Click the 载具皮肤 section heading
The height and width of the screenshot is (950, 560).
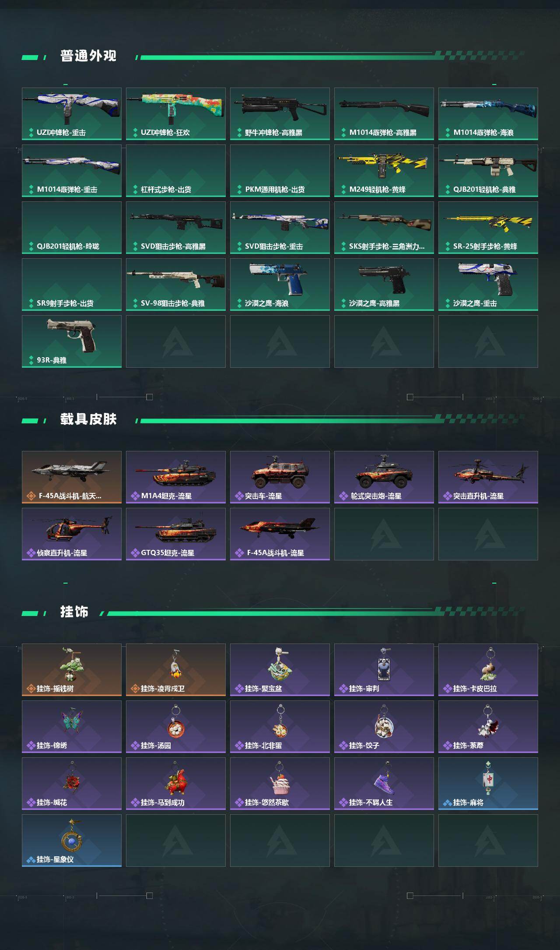[88, 419]
